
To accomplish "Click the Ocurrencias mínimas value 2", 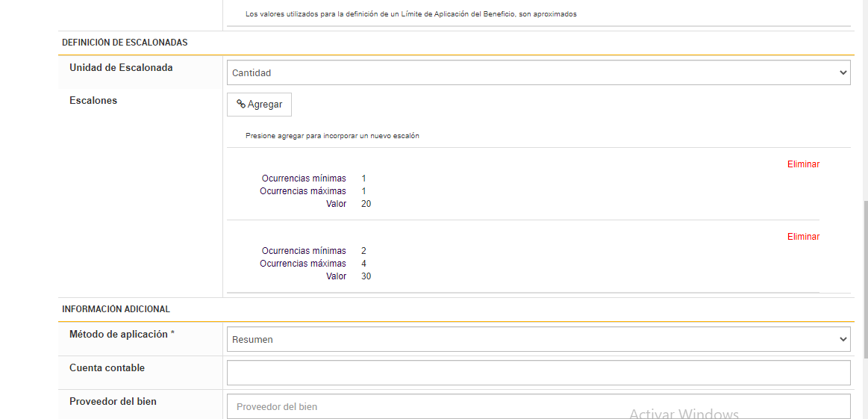I will (363, 251).
